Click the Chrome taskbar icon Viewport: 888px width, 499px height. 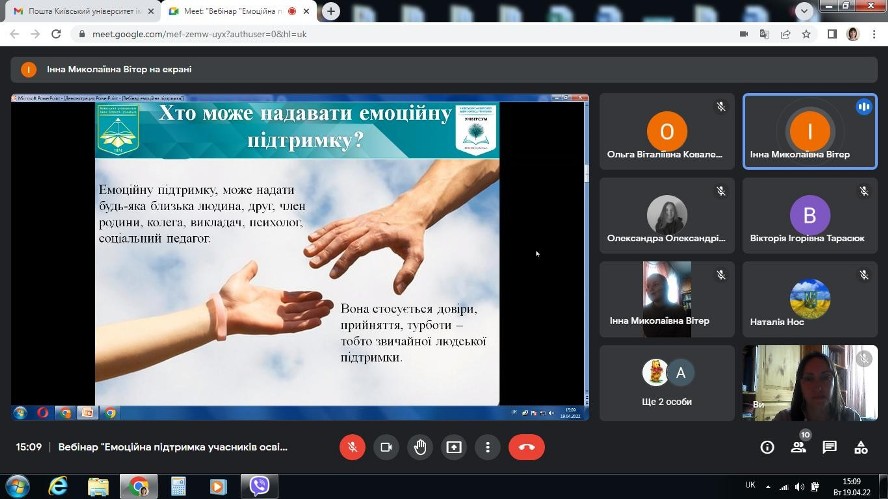click(x=138, y=487)
